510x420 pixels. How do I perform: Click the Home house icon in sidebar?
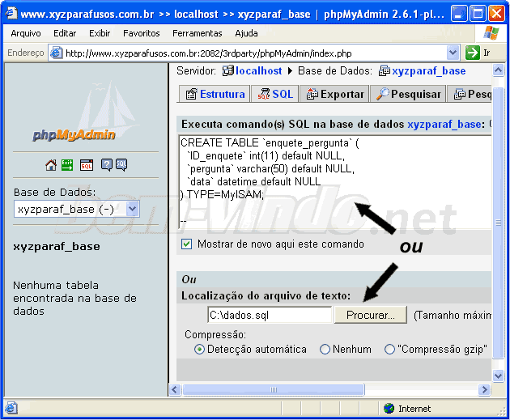(51, 165)
